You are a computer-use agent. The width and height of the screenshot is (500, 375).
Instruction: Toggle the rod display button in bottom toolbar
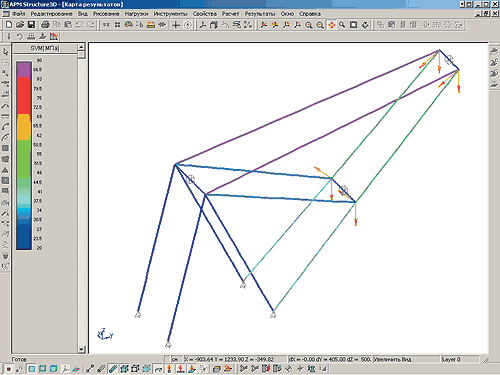(x=113, y=369)
